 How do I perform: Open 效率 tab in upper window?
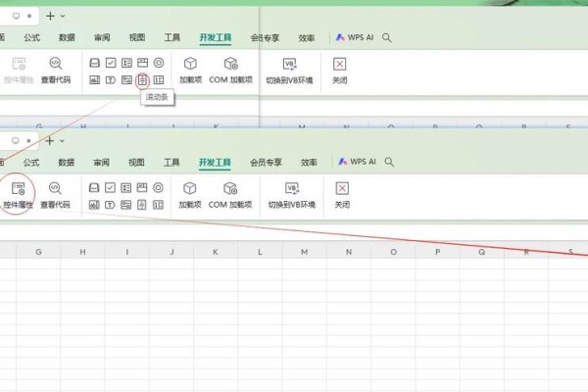(x=307, y=37)
